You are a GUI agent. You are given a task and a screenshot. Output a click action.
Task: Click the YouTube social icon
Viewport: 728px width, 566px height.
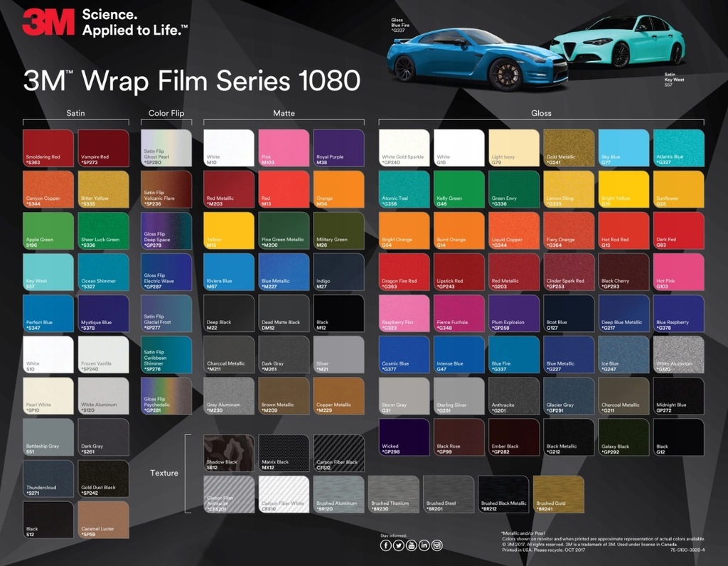pyautogui.click(x=412, y=545)
